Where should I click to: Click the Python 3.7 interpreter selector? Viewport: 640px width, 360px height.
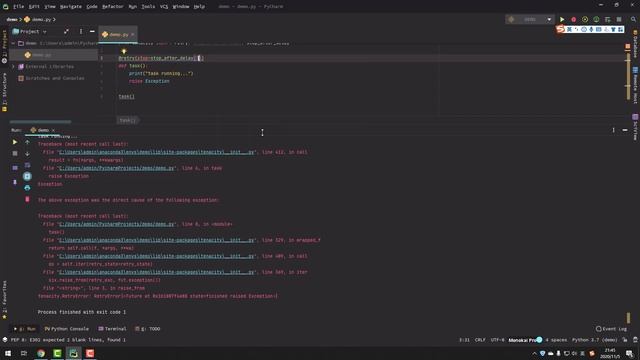pyautogui.click(x=594, y=340)
